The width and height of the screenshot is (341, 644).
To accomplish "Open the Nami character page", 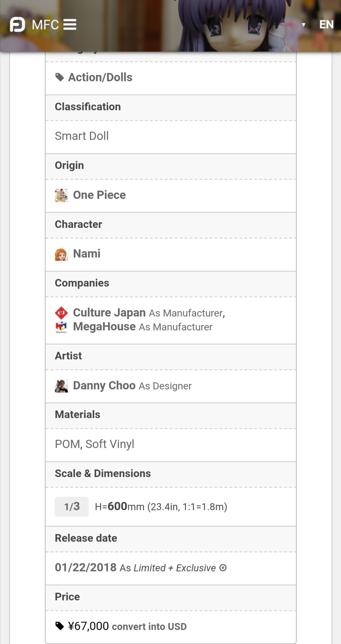I will 87,254.
